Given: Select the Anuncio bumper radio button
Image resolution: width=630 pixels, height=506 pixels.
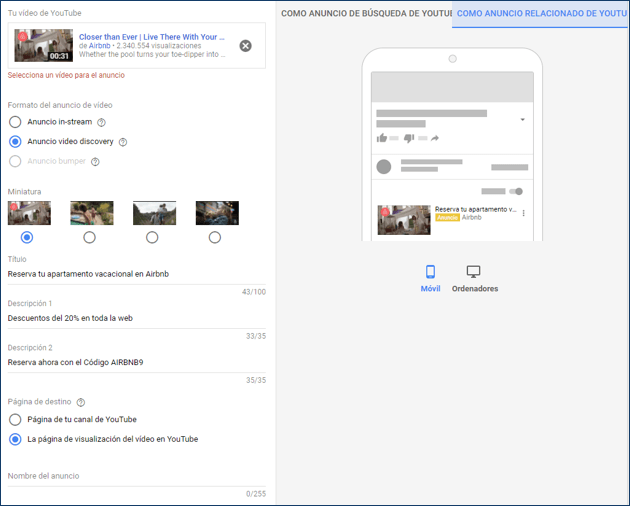Looking at the screenshot, I should point(15,161).
